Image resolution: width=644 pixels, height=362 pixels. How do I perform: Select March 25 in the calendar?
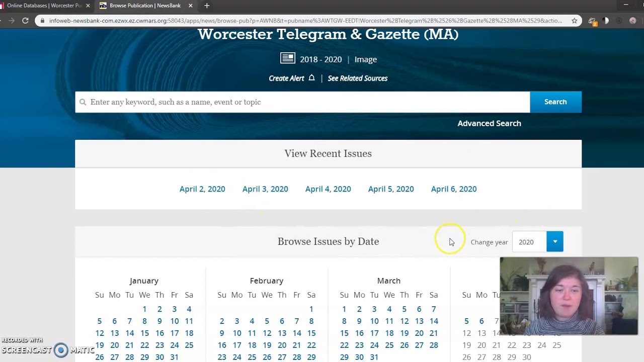pos(389,345)
